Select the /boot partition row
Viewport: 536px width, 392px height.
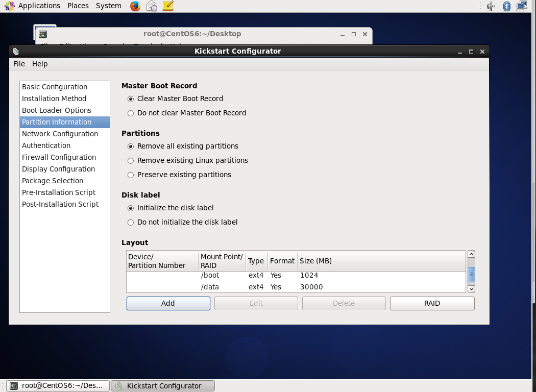click(x=296, y=276)
